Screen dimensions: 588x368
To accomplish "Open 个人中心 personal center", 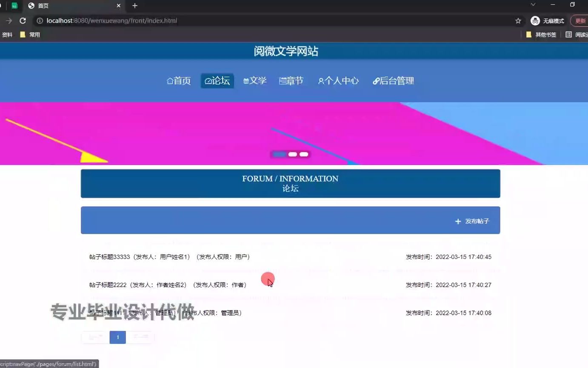I will [x=338, y=81].
